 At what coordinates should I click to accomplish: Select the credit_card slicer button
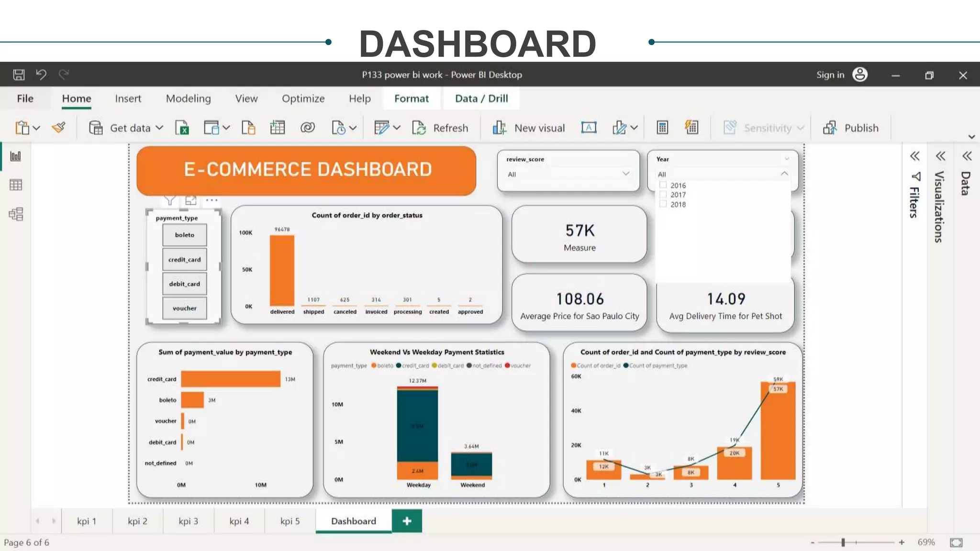coord(185,260)
